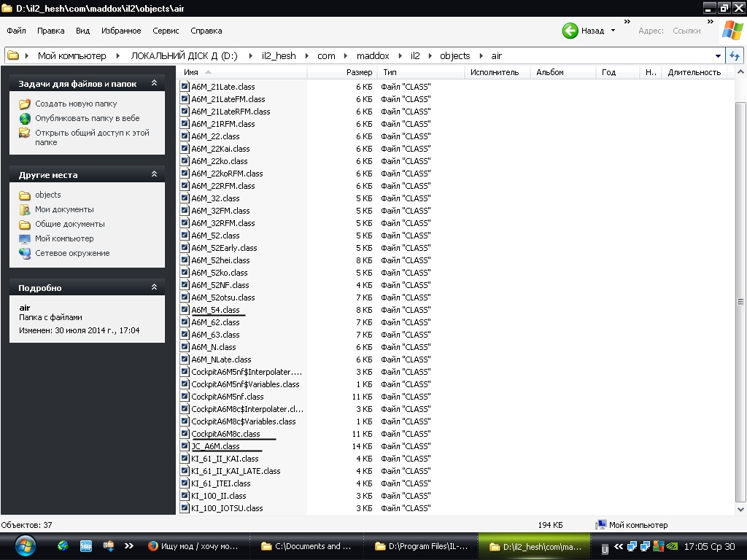Click 'Опубликовать папку в вебе' link
Screen dimensions: 747x560
tap(88, 118)
